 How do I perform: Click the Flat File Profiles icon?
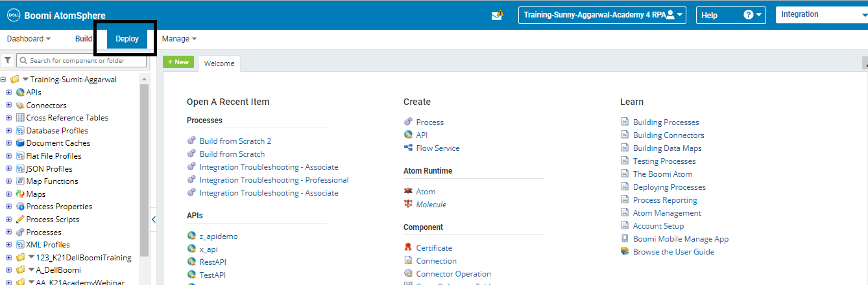coord(20,156)
